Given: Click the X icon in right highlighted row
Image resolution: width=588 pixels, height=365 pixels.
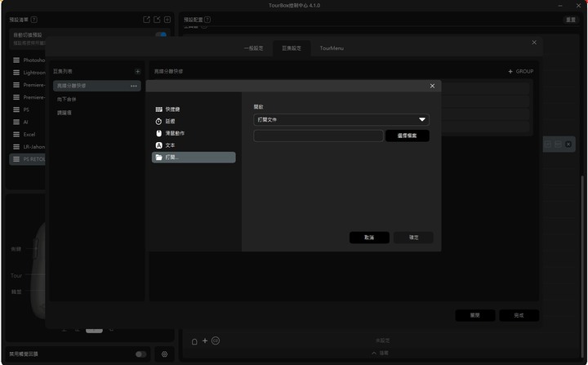Looking at the screenshot, I should click(568, 145).
